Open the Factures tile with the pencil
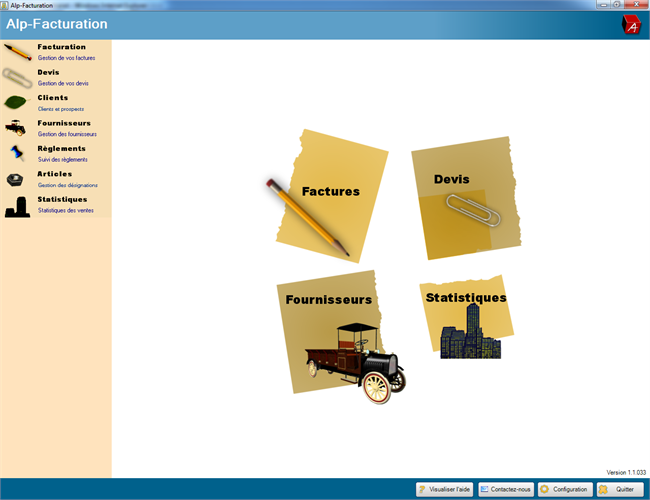 click(x=329, y=193)
